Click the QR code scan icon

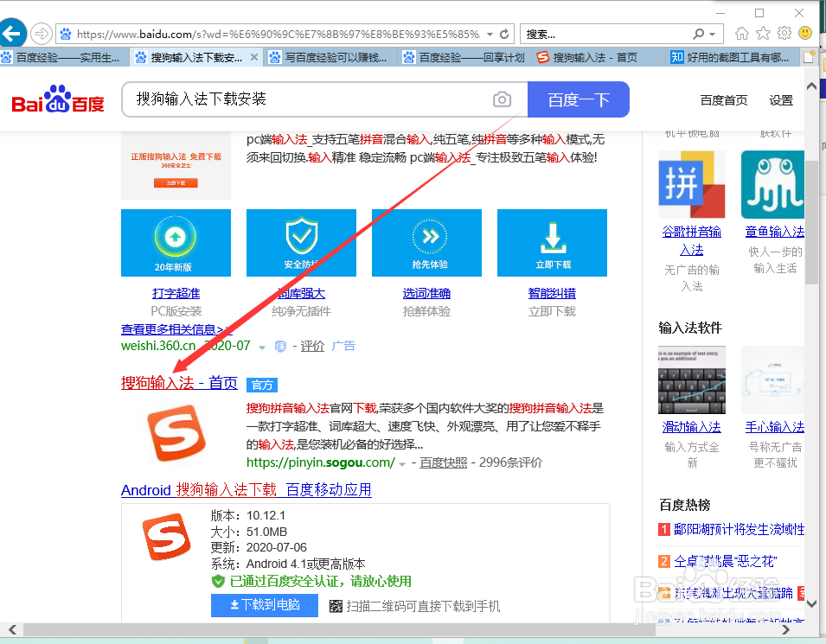336,607
